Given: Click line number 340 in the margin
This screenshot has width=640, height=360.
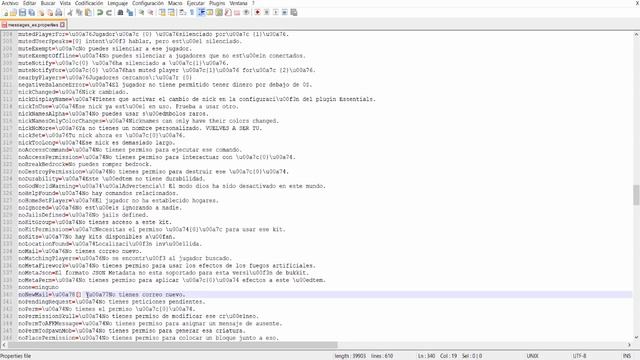Looking at the screenshot, I should (7, 295).
